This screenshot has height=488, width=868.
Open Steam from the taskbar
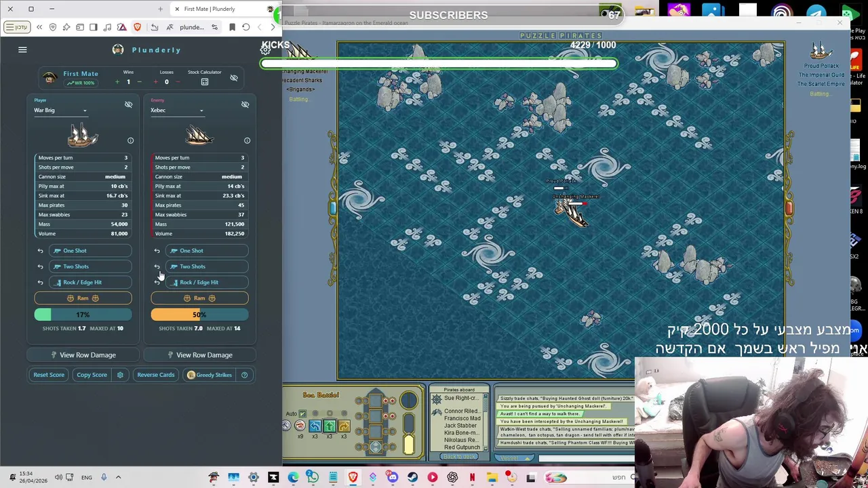pyautogui.click(x=412, y=478)
